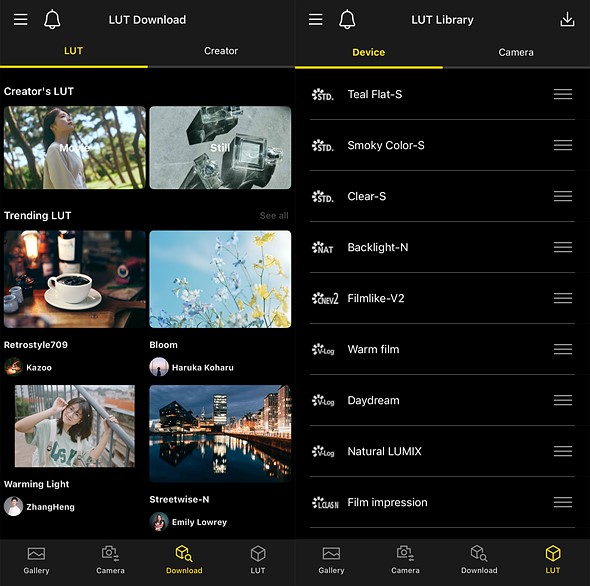Tap STD. icon beside Teal Flat-S
The image size is (590, 586).
[x=322, y=94]
